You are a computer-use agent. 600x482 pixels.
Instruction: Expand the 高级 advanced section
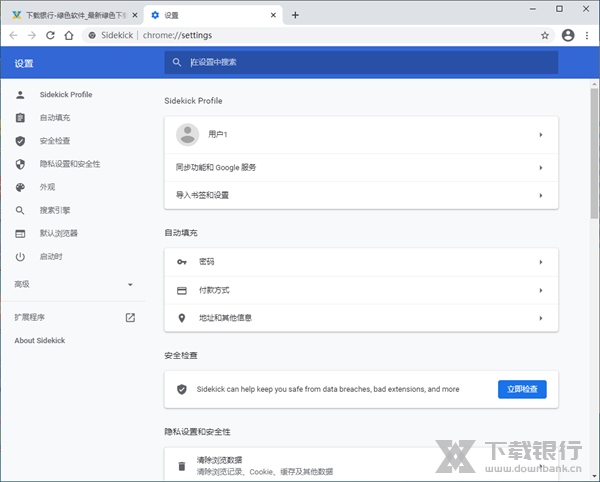pyautogui.click(x=74, y=284)
